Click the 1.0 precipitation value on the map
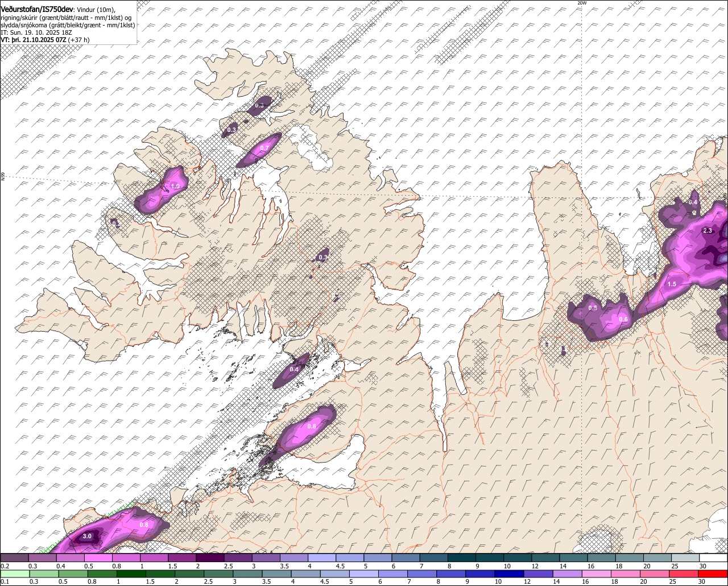 (175, 186)
